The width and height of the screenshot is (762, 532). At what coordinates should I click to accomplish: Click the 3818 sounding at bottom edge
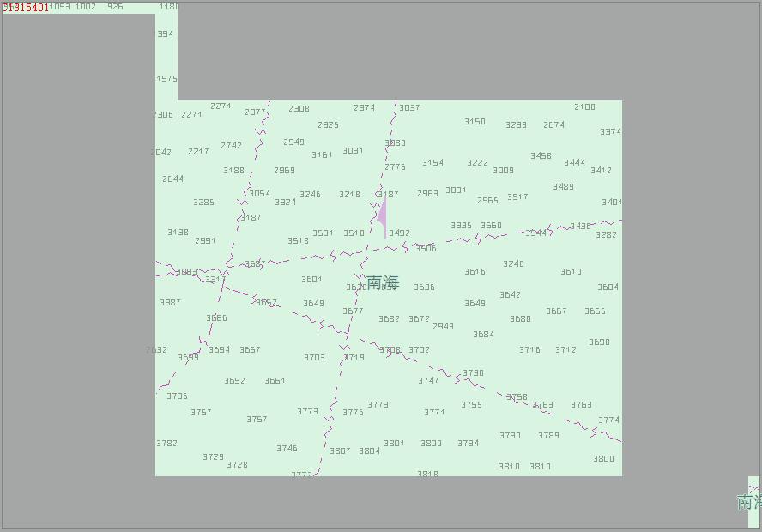427,474
